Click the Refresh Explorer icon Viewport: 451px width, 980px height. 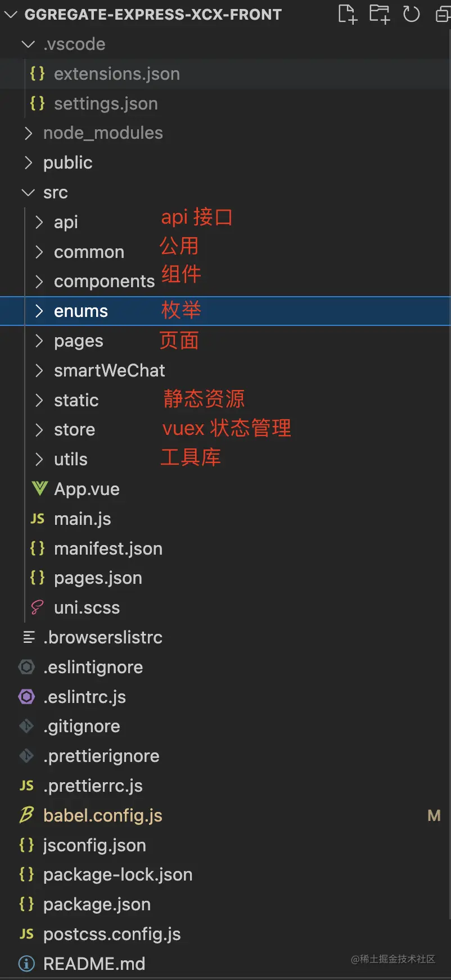tap(412, 14)
